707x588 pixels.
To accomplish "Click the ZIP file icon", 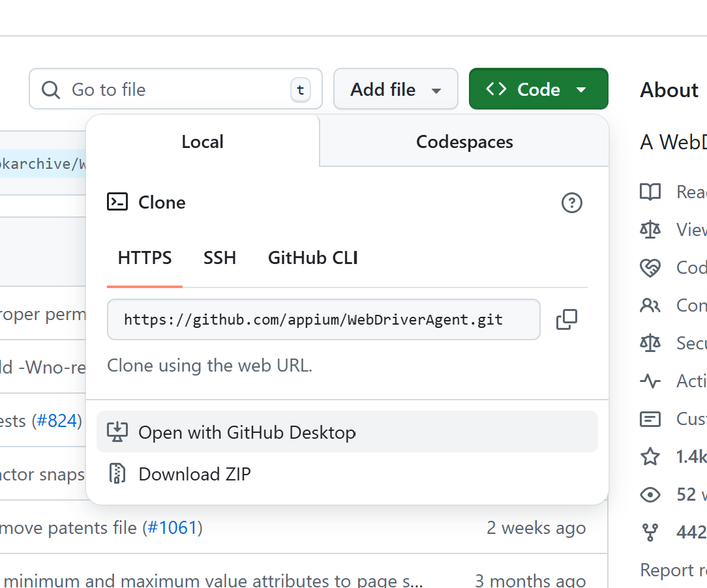I will (x=117, y=473).
